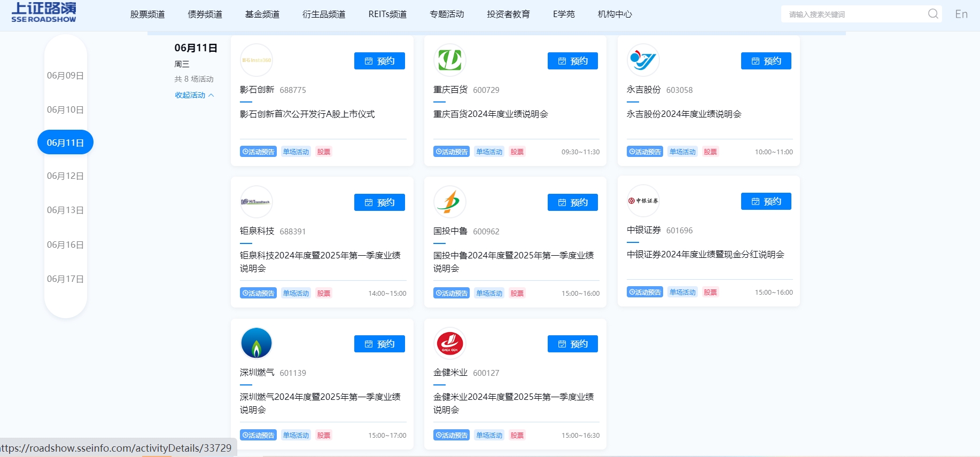Viewport: 980px width, 457px height.
Task: Open 永吉股份2024年度业绩说明会 title
Action: click(x=684, y=114)
